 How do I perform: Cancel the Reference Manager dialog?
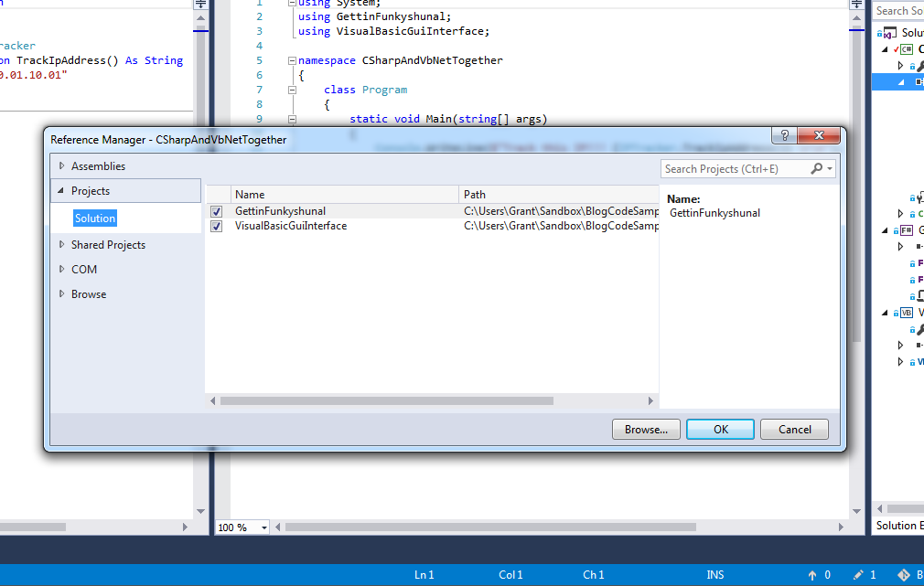tap(794, 430)
